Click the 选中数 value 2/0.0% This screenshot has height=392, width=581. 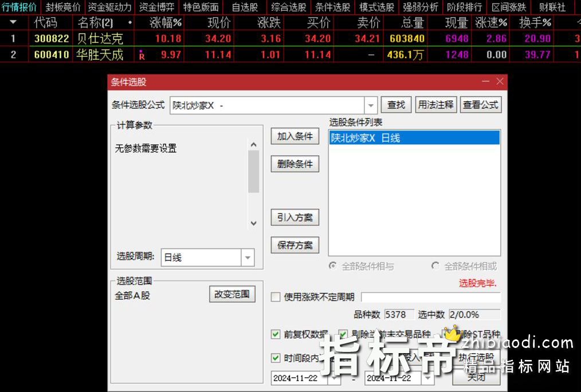click(474, 315)
